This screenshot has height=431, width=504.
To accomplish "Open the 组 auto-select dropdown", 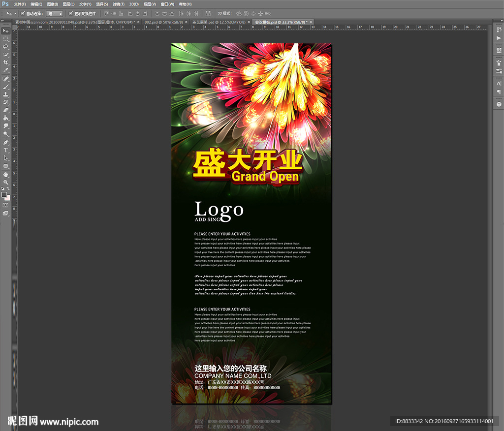I will [x=54, y=13].
